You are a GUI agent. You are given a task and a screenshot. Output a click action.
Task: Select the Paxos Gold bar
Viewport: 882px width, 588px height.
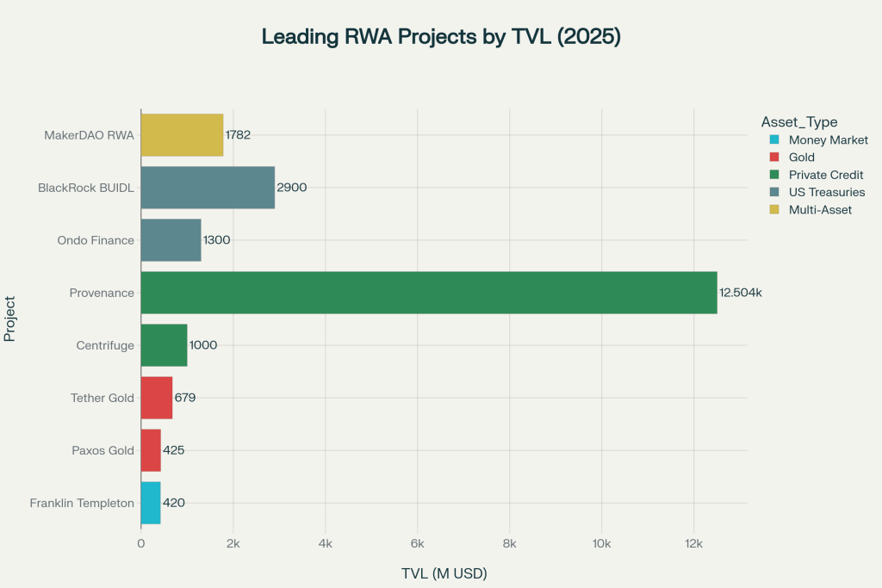(150, 450)
